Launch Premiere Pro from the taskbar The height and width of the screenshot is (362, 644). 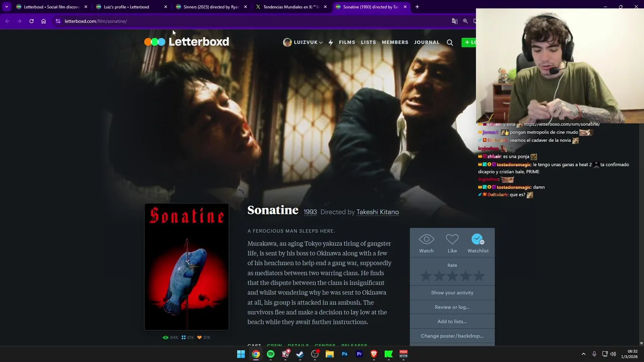tap(359, 354)
